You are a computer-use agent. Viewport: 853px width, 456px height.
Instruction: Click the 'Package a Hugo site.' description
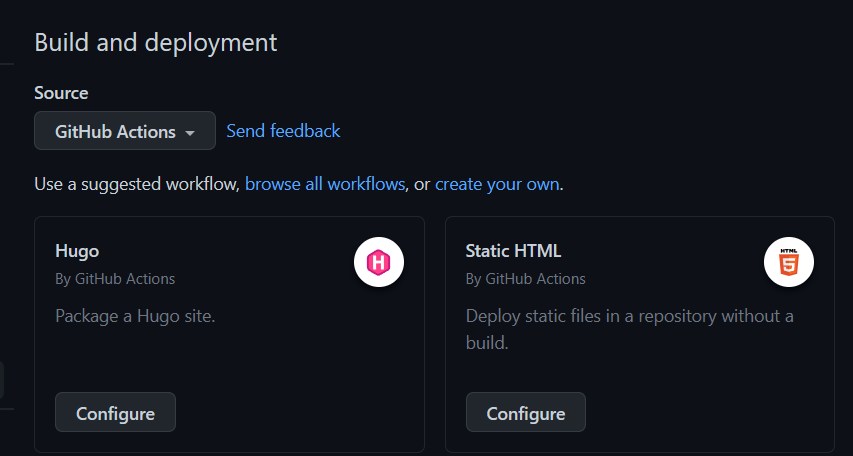coord(135,316)
